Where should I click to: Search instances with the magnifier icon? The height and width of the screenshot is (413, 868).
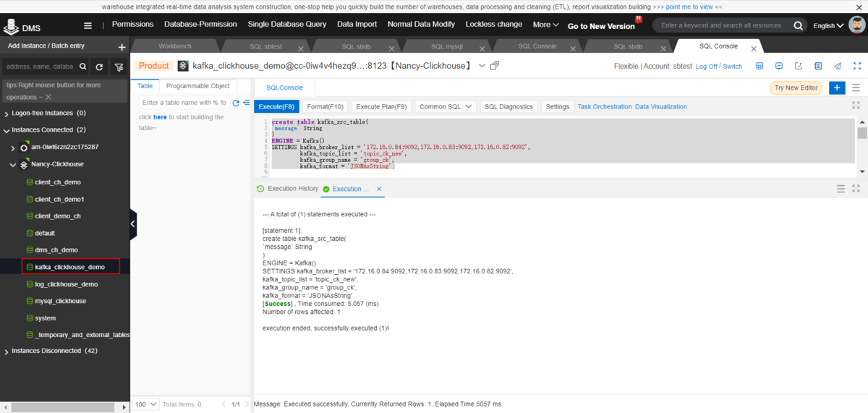pyautogui.click(x=82, y=67)
